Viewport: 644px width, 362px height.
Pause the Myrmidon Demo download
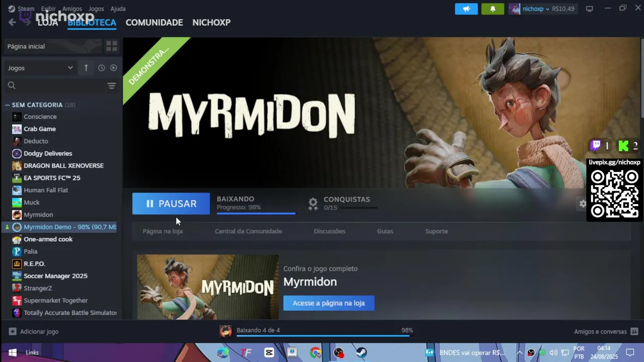[x=171, y=204]
